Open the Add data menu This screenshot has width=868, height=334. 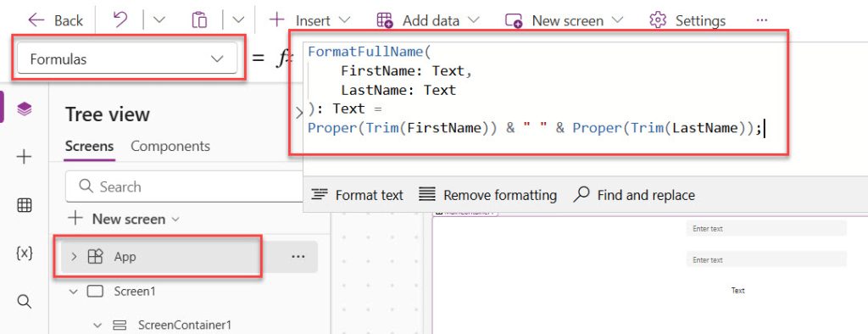coord(427,20)
